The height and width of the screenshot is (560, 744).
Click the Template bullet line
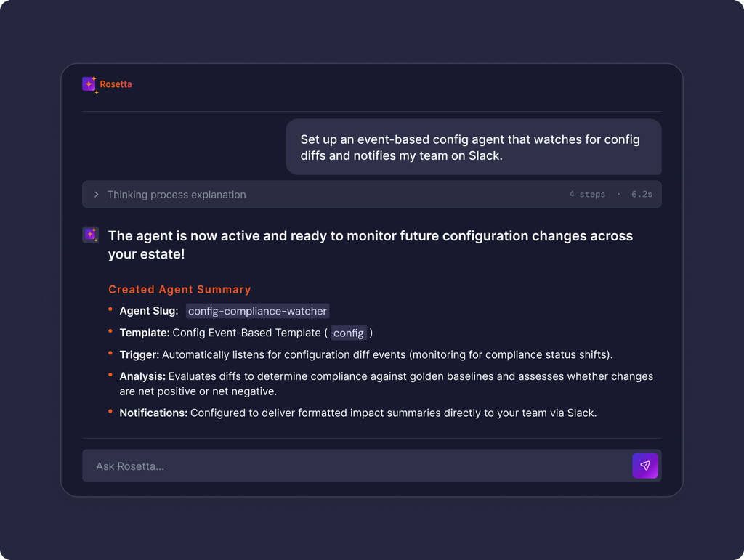coord(246,333)
